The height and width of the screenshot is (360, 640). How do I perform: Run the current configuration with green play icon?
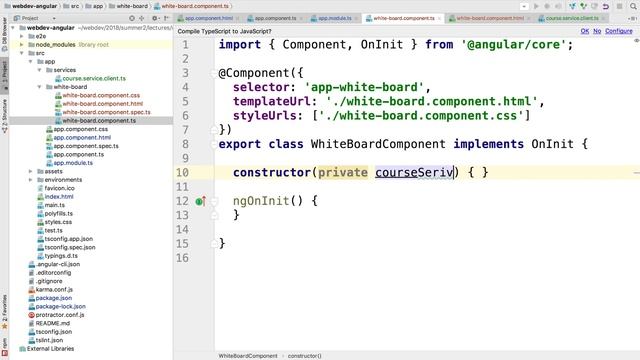(536, 6)
